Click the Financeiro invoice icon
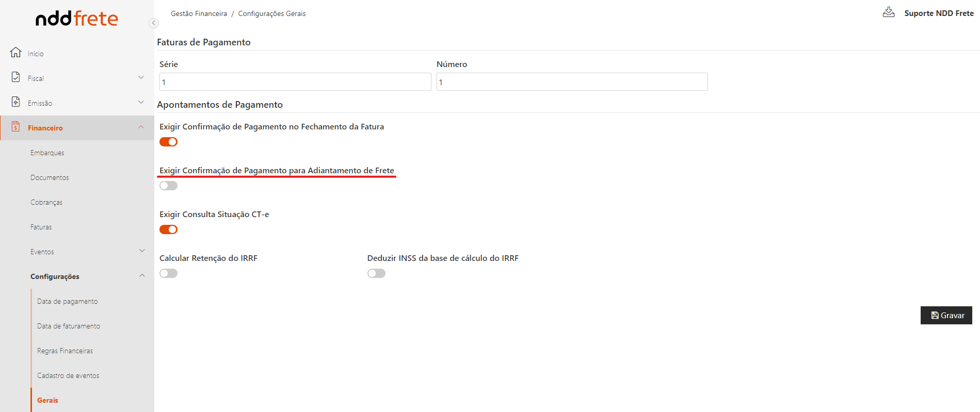980x412 pixels. pos(16,127)
